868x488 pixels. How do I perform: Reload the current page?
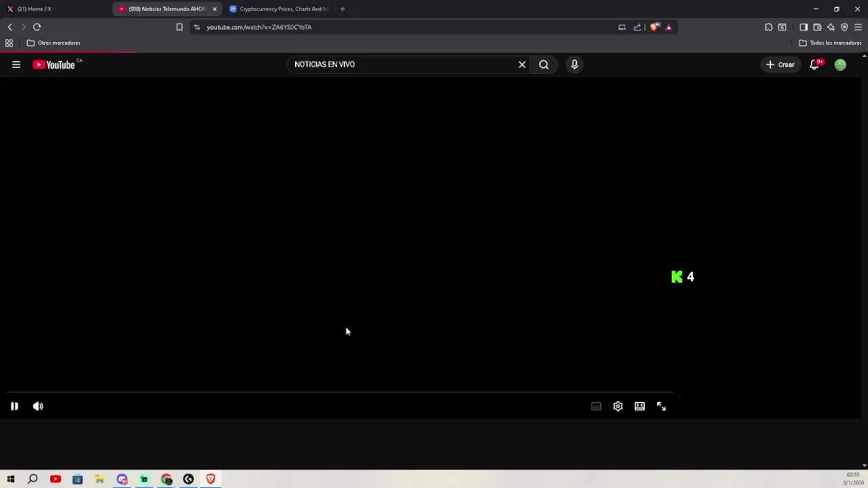click(x=37, y=27)
